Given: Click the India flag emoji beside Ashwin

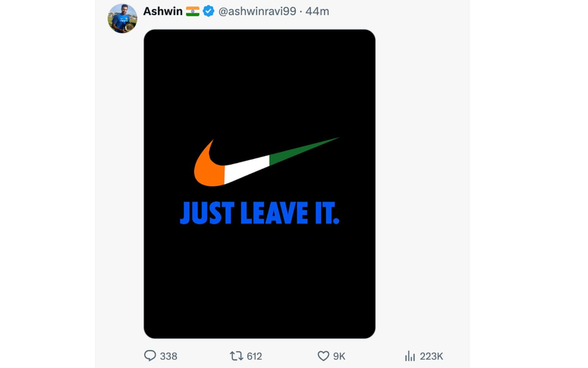Looking at the screenshot, I should [193, 12].
